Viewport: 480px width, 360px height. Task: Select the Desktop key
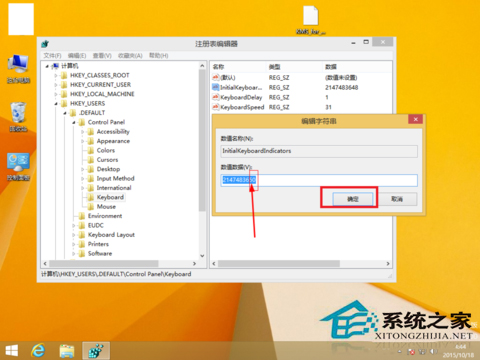click(108, 169)
